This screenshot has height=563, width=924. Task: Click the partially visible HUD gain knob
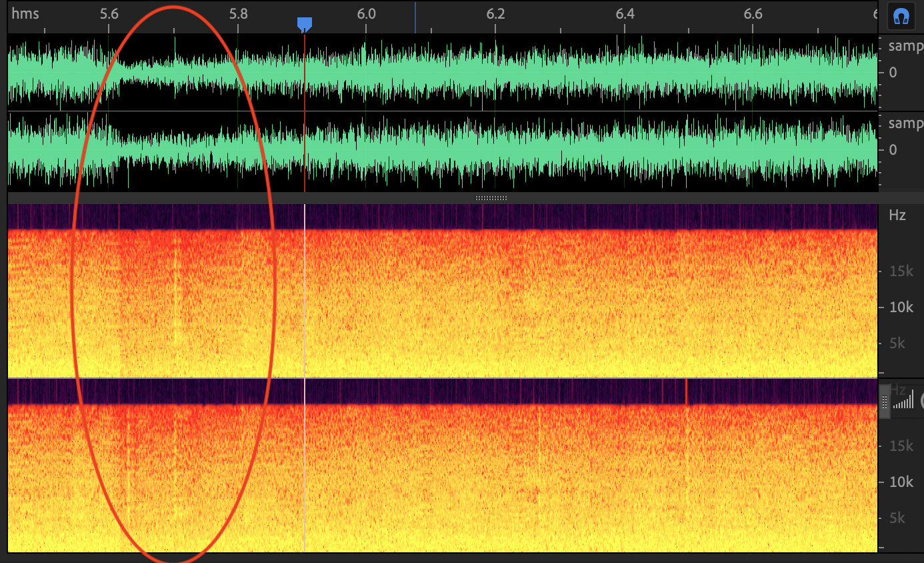tap(921, 400)
